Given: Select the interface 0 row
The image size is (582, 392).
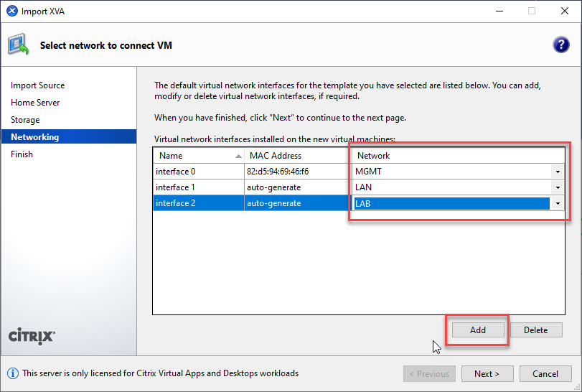Looking at the screenshot, I should (176, 172).
